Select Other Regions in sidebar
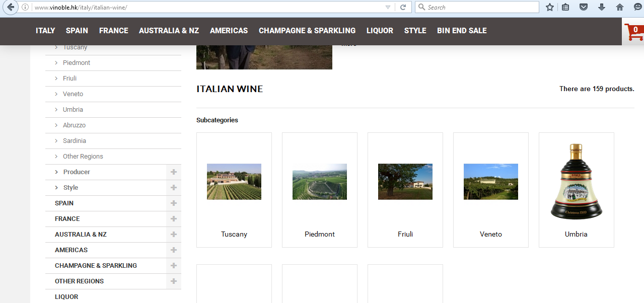This screenshot has width=644, height=303. point(83,157)
